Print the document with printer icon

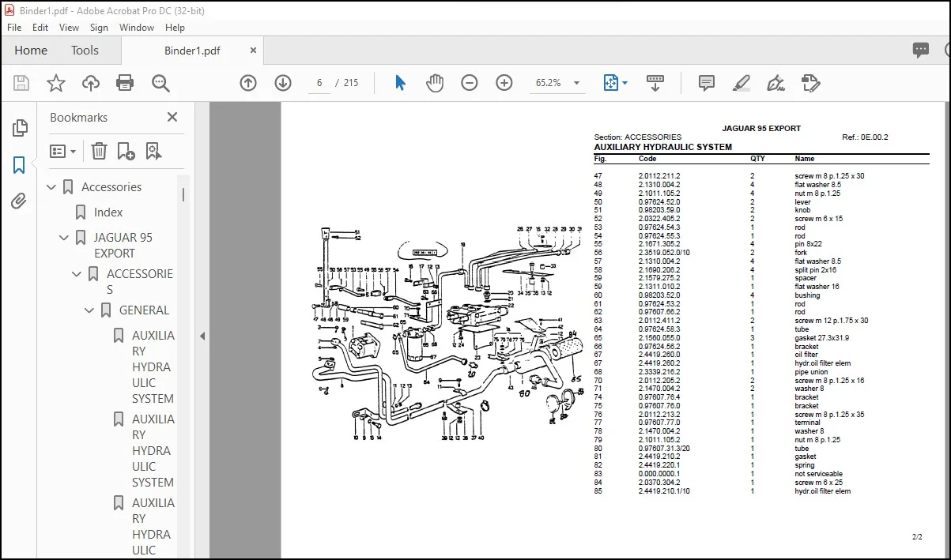pos(125,83)
